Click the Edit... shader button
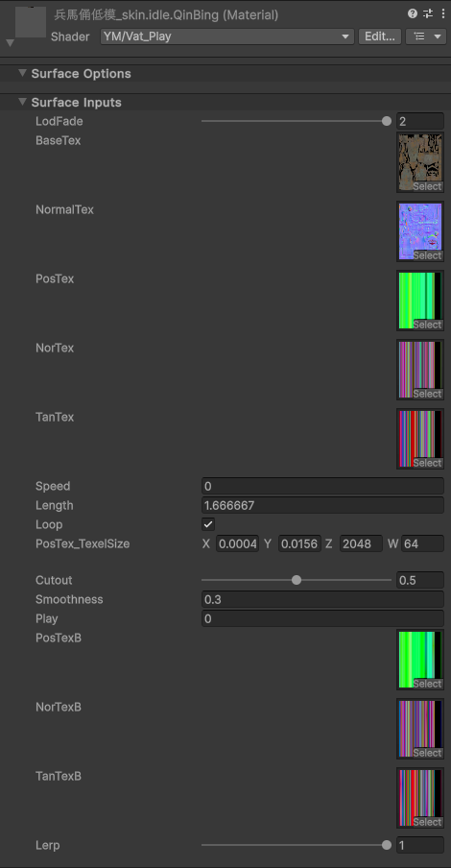This screenshot has height=868, width=451. click(380, 36)
